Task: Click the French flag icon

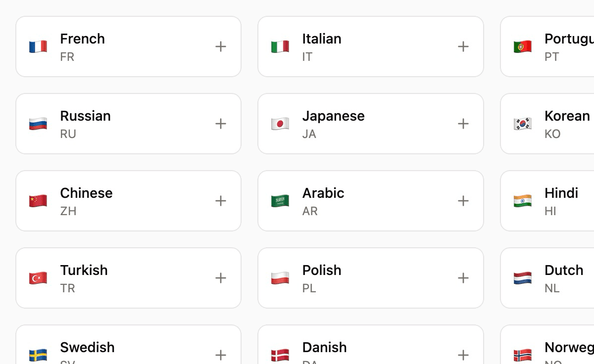Action: click(38, 46)
